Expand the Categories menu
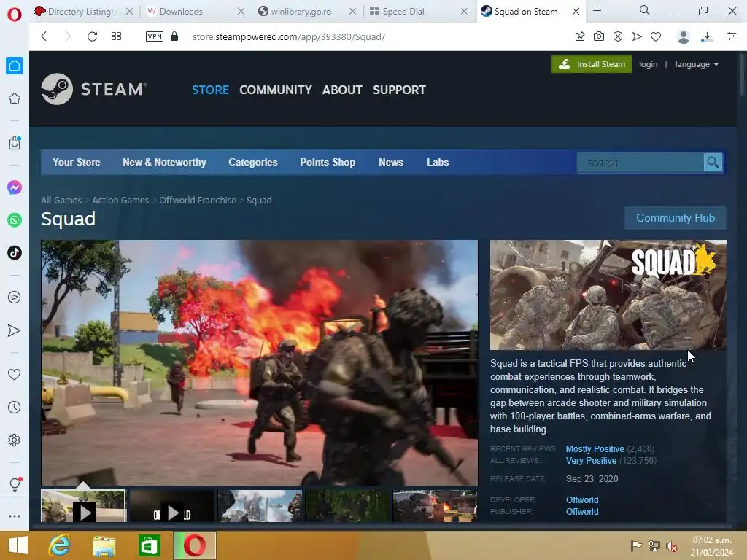This screenshot has height=560, width=747. pyautogui.click(x=253, y=163)
